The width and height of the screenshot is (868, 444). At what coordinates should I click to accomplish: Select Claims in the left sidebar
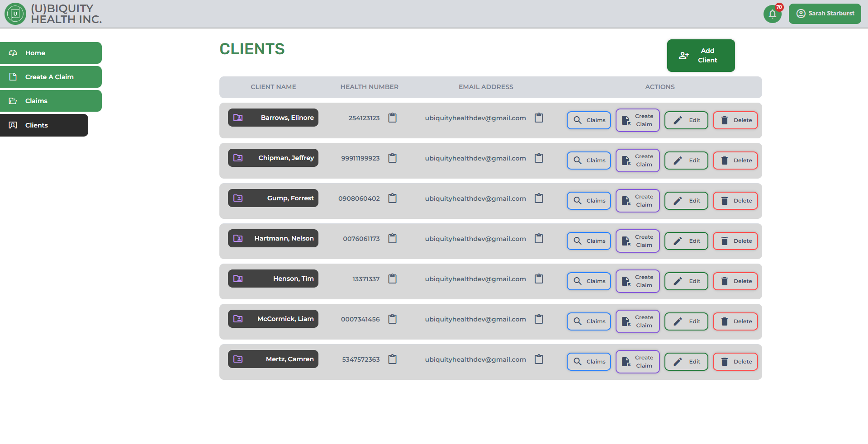[51, 101]
